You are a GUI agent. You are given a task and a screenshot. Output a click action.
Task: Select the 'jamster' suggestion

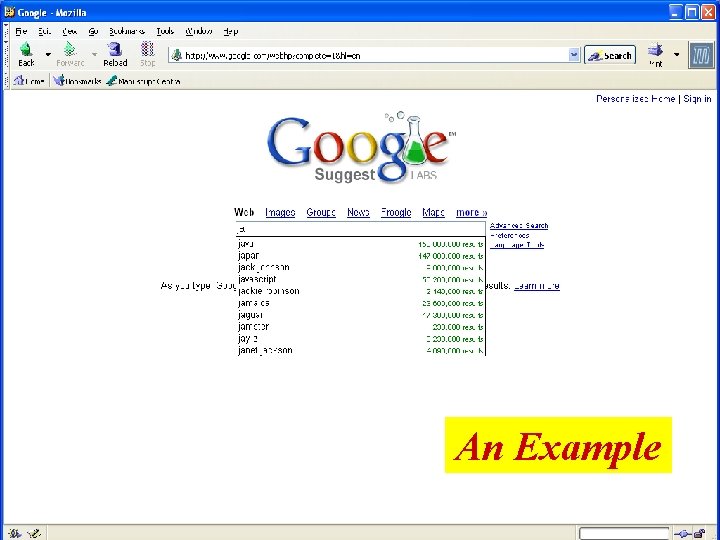(x=361, y=327)
